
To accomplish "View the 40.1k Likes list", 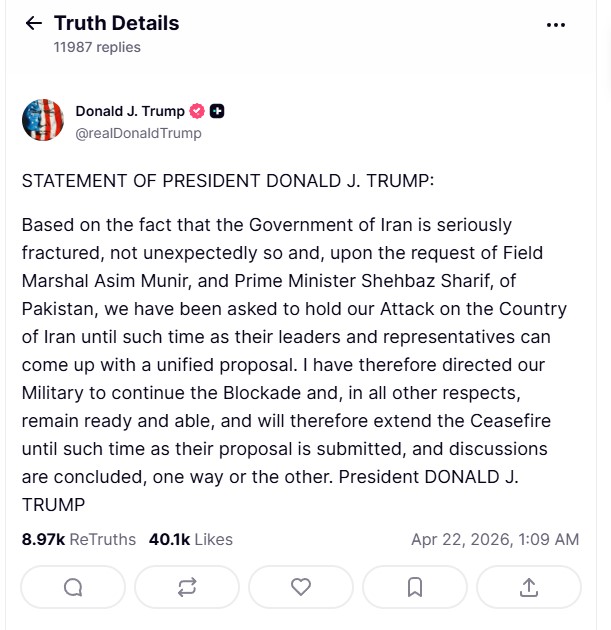I will pos(190,539).
